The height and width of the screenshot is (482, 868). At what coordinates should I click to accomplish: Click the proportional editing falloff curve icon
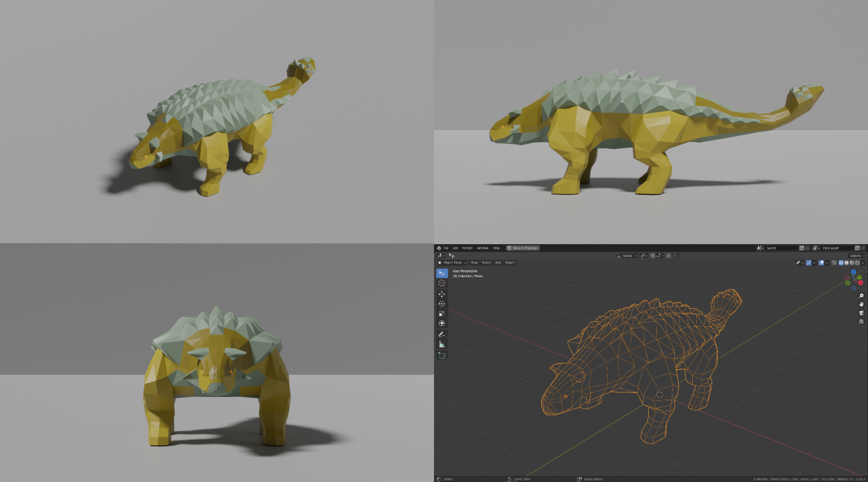pos(676,256)
